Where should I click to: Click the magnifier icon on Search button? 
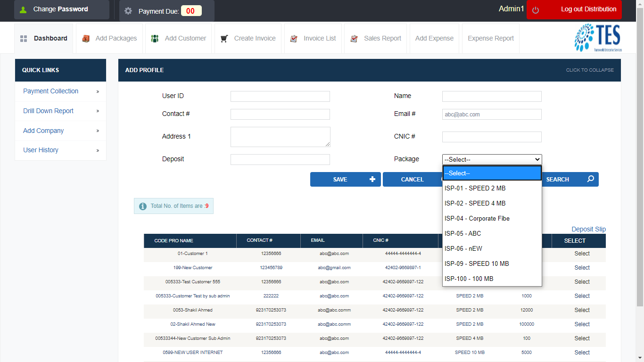point(591,179)
